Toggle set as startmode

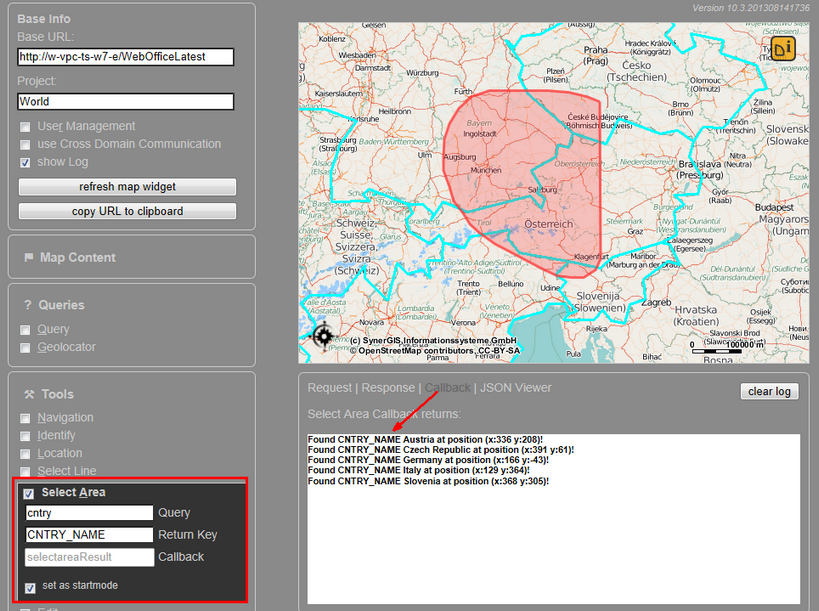click(30, 585)
